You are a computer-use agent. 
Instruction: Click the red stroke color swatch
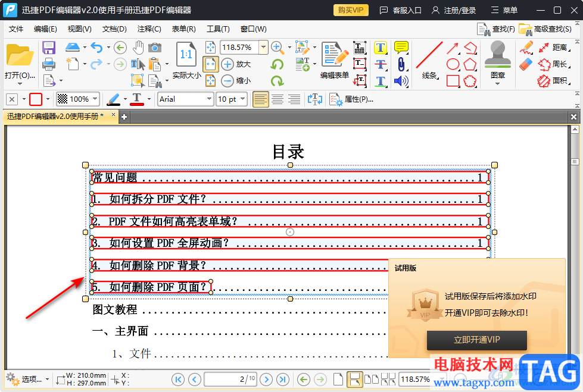[36, 99]
